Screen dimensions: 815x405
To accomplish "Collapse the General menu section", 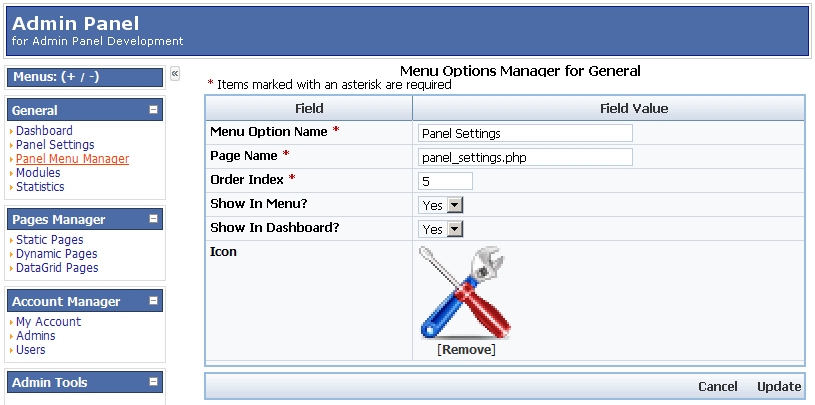I will click(153, 110).
